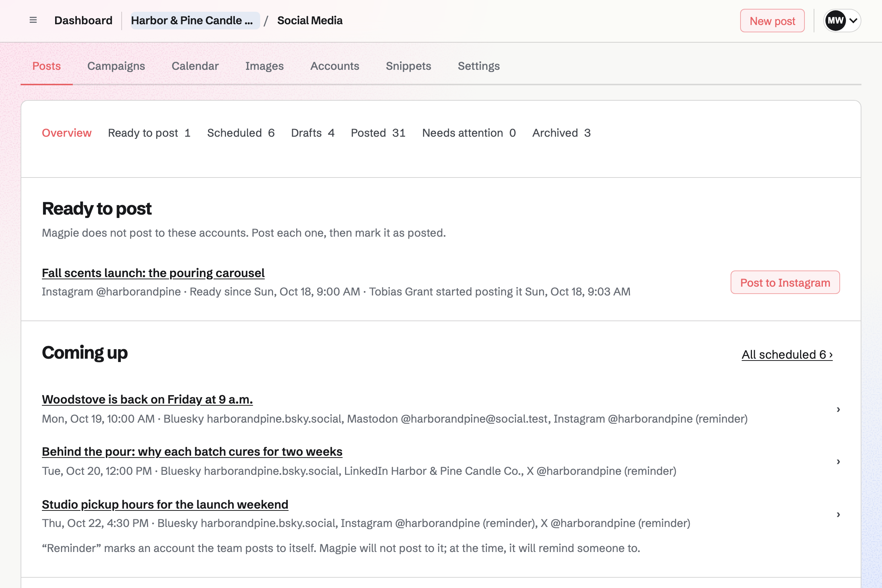Click chevron on Behind the pour row

click(838, 461)
